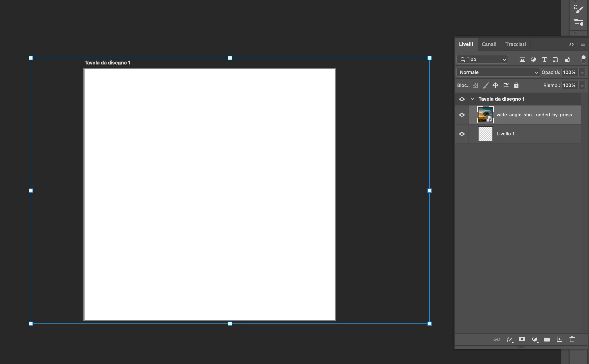The width and height of the screenshot is (589, 364).
Task: Create a new layer with plus icon
Action: 559,339
